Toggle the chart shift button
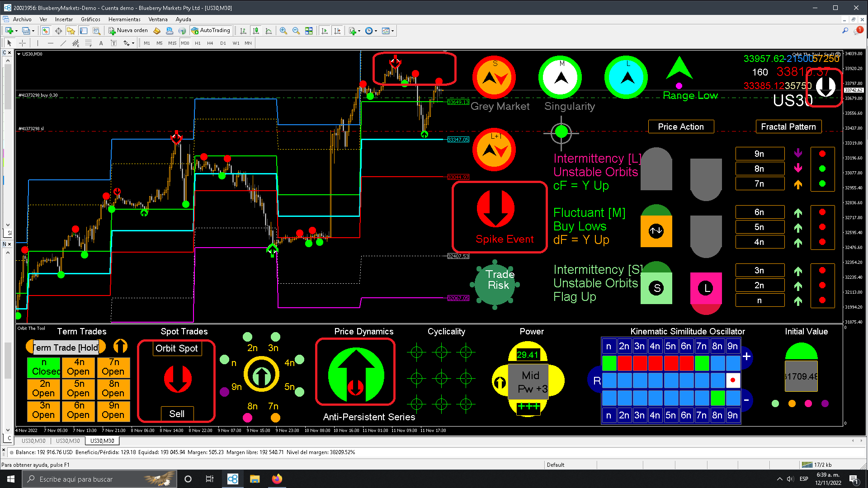868x488 pixels. (x=337, y=31)
